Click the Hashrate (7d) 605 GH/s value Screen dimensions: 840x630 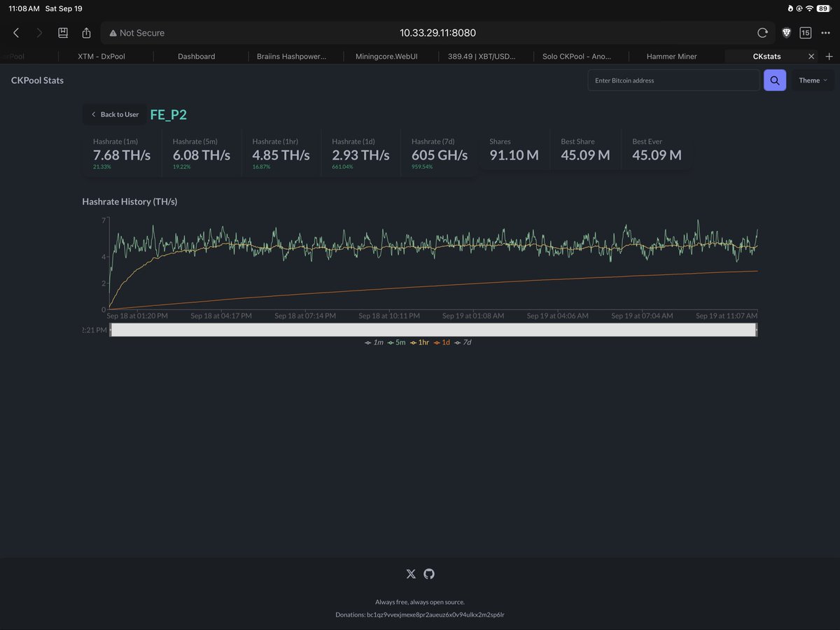[440, 155]
